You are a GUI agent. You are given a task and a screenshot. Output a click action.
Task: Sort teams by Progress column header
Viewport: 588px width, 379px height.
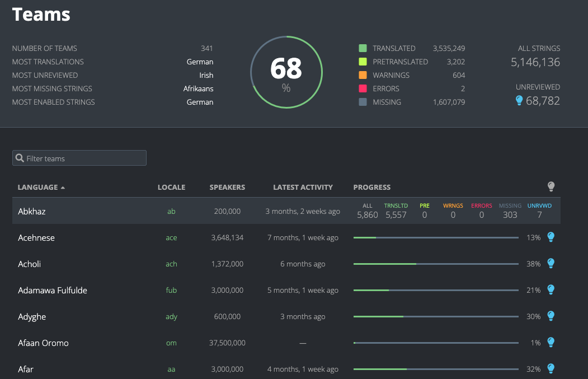(372, 188)
